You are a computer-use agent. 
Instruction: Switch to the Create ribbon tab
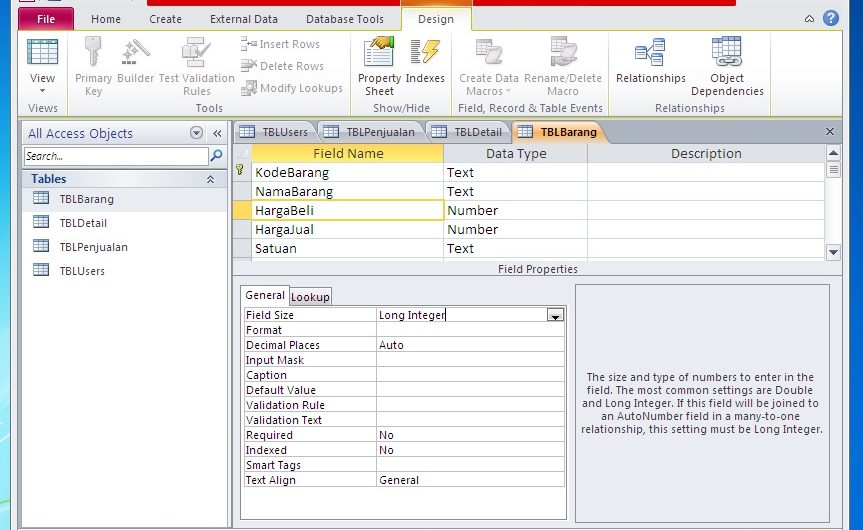[x=165, y=19]
